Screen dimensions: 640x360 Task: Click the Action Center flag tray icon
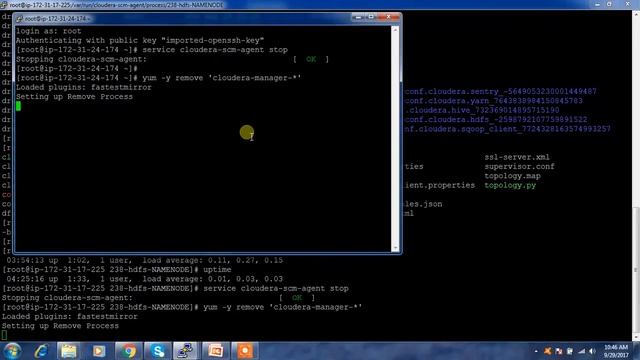coord(559,351)
